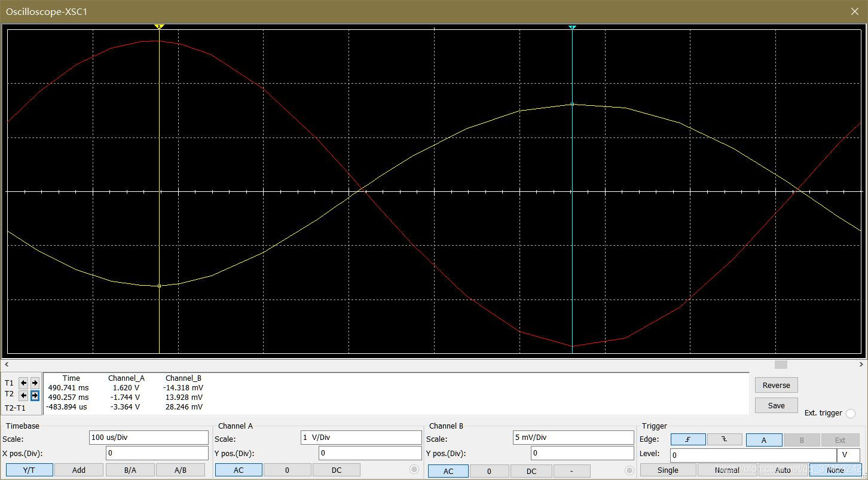
Task: Set Channel A coupling to AC
Action: (x=239, y=470)
